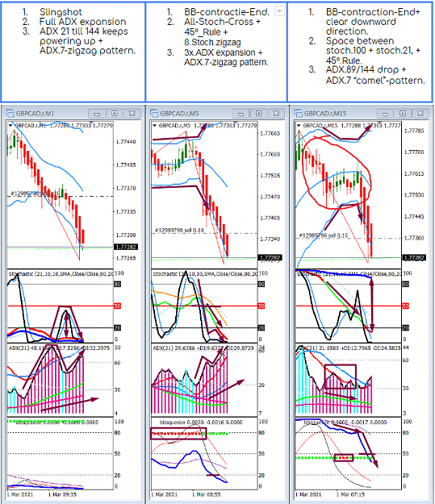The width and height of the screenshot is (435, 504).
Task: Click time label '1 Mar 07:15' in M15 window
Action: coord(351,494)
